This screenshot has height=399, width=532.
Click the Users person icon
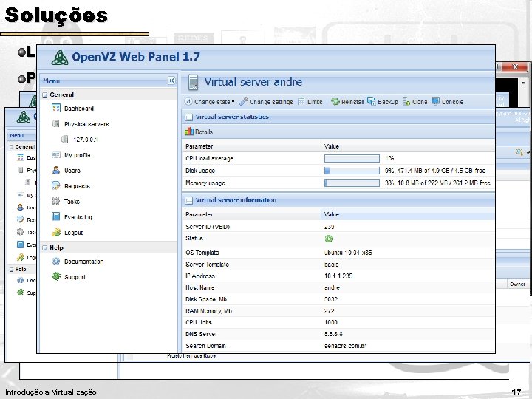(56, 171)
